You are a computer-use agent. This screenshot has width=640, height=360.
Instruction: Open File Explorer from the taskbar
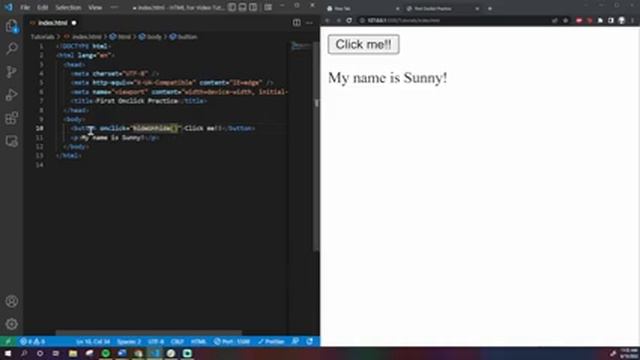(73, 353)
